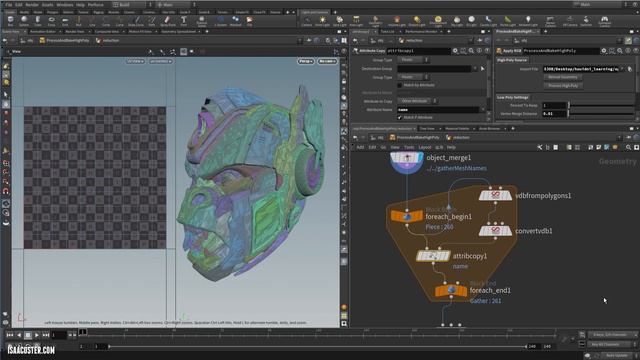Select the foreach_end1 node
Image resolution: width=640 pixels, height=360 pixels.
[x=451, y=290]
